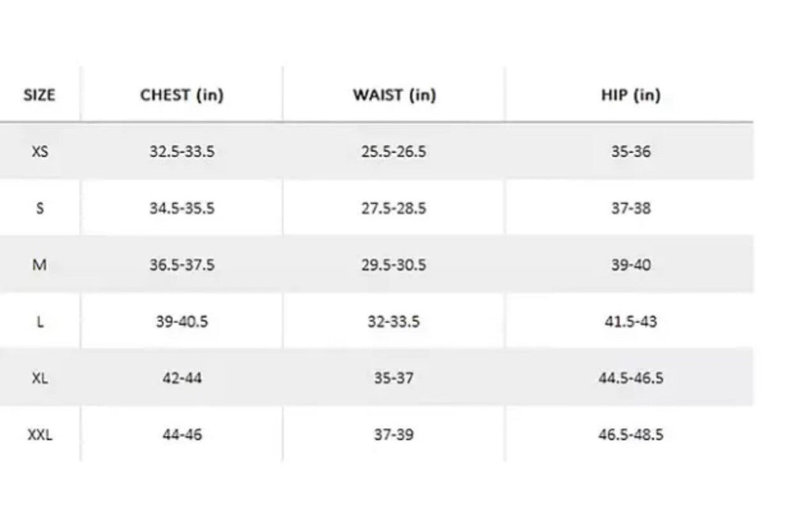Select the CHEST (in) column header
This screenshot has height=516, width=812.
[182, 95]
